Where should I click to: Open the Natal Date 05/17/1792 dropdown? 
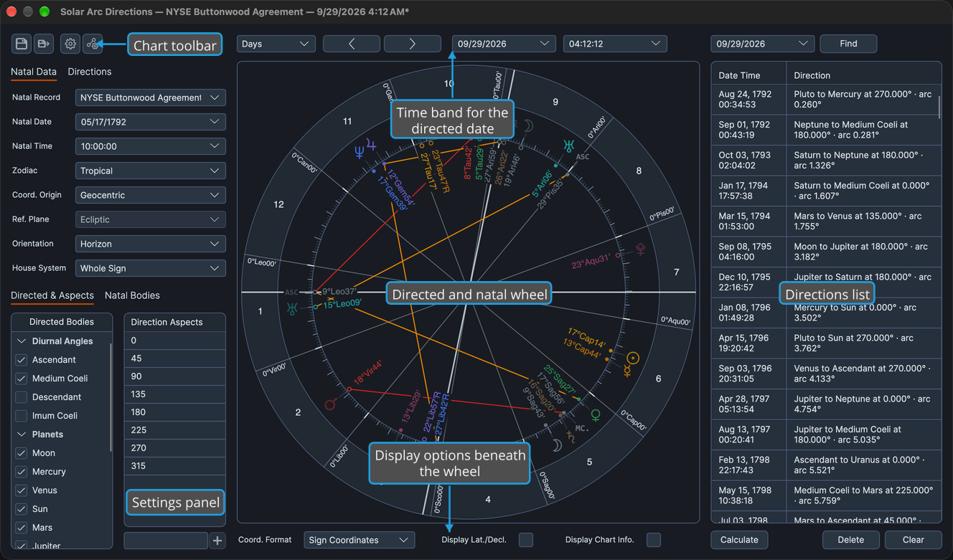[x=151, y=122]
